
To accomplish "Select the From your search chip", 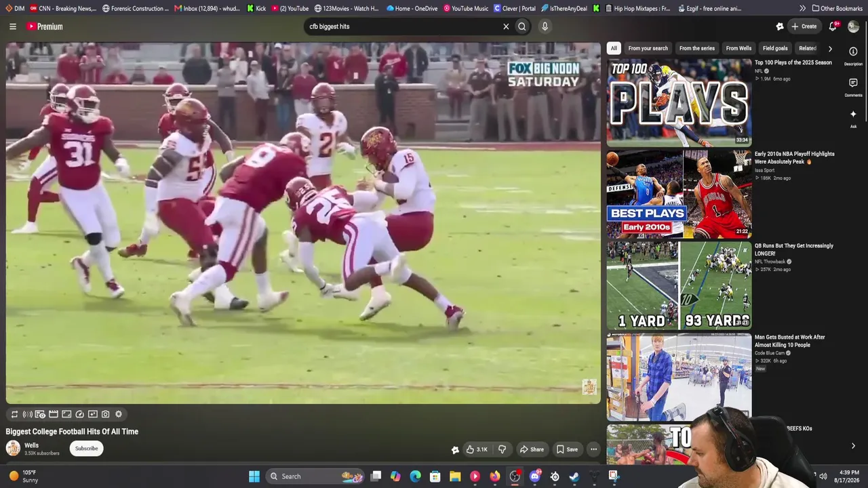I will [x=648, y=48].
